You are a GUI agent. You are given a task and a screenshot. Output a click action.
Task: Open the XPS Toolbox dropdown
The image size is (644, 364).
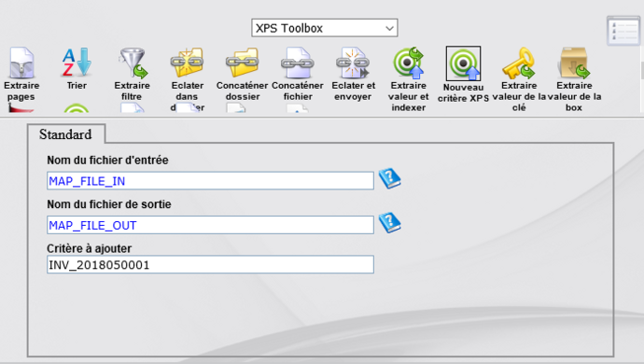[x=325, y=28]
